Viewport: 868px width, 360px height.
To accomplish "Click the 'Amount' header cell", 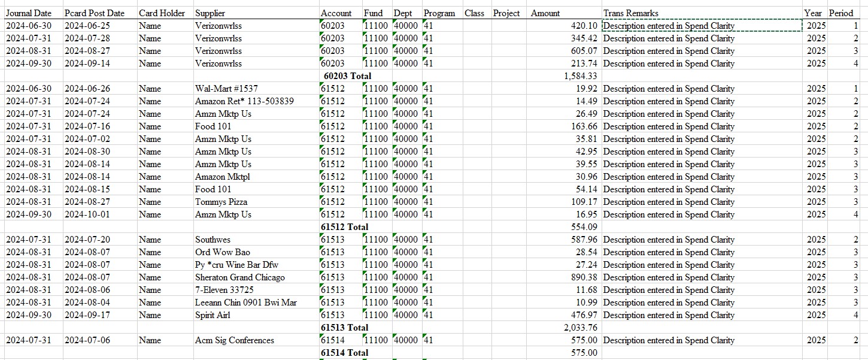I will pyautogui.click(x=565, y=13).
